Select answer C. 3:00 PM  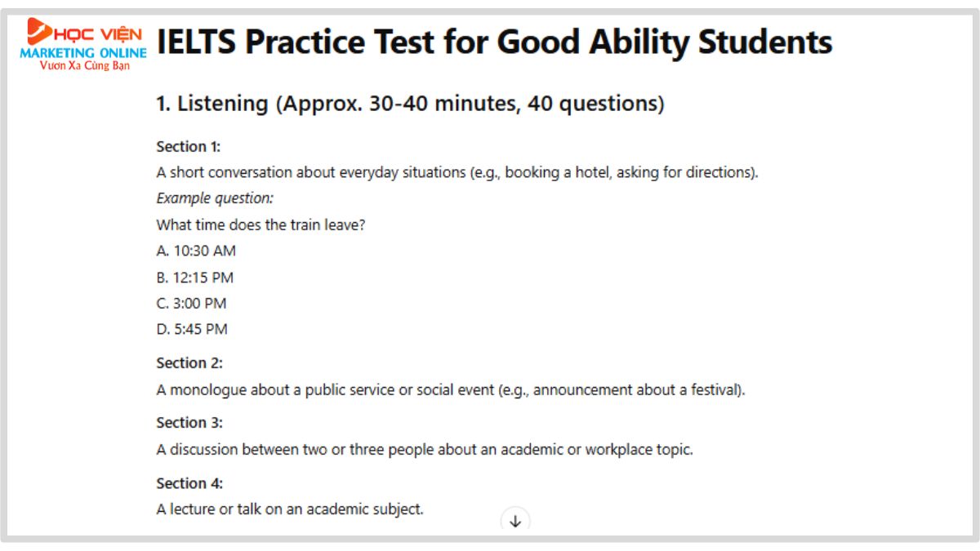192,304
